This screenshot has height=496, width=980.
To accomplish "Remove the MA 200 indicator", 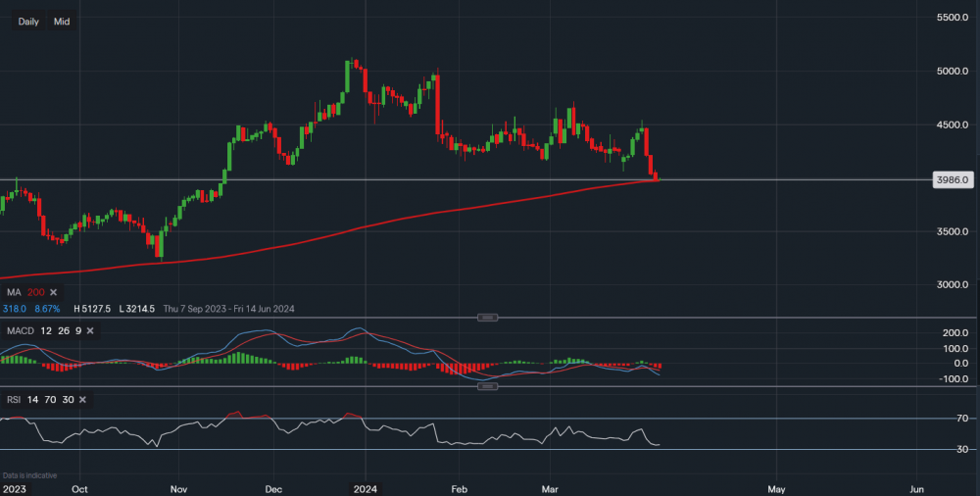I will coord(54,292).
